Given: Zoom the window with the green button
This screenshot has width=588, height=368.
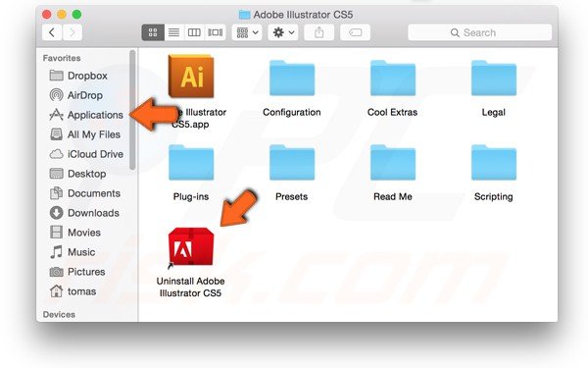Looking at the screenshot, I should [76, 15].
